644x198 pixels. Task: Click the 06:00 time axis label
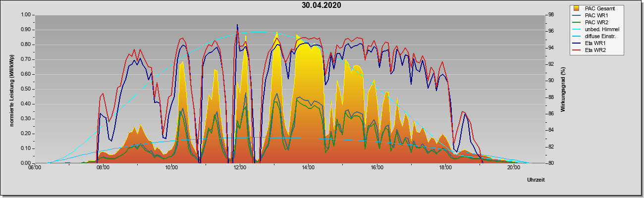pos(34,168)
